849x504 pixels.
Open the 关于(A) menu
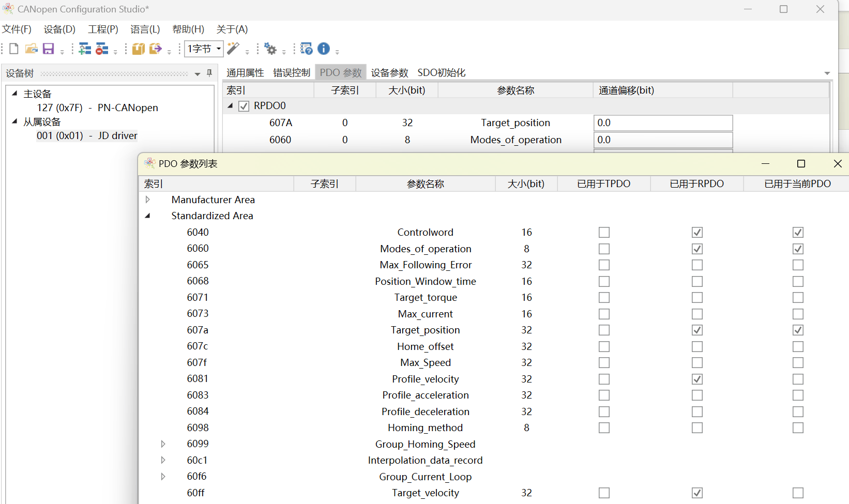(x=232, y=29)
